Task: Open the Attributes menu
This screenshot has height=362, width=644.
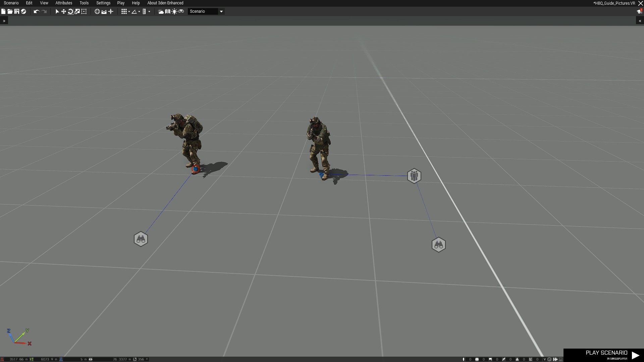Action: (64, 3)
